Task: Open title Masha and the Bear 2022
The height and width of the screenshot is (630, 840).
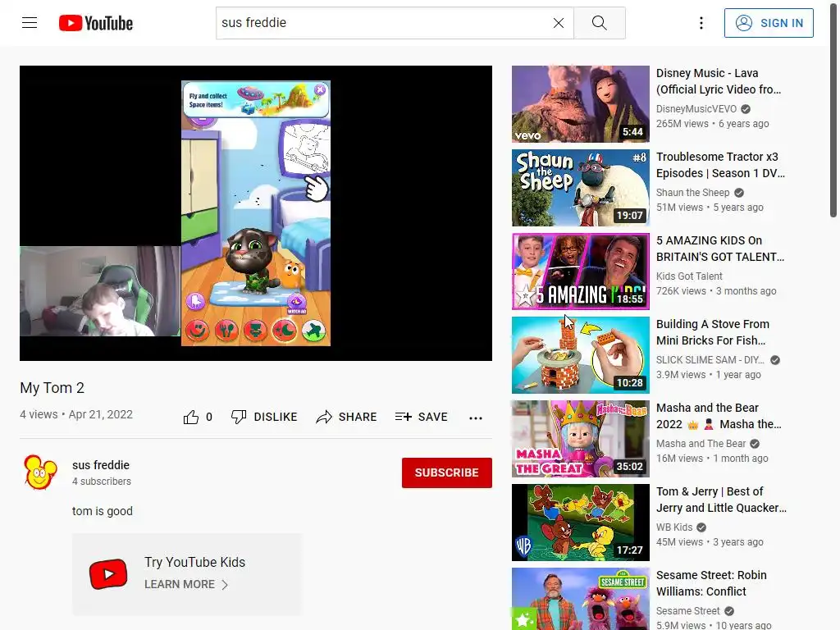Action: (719, 416)
